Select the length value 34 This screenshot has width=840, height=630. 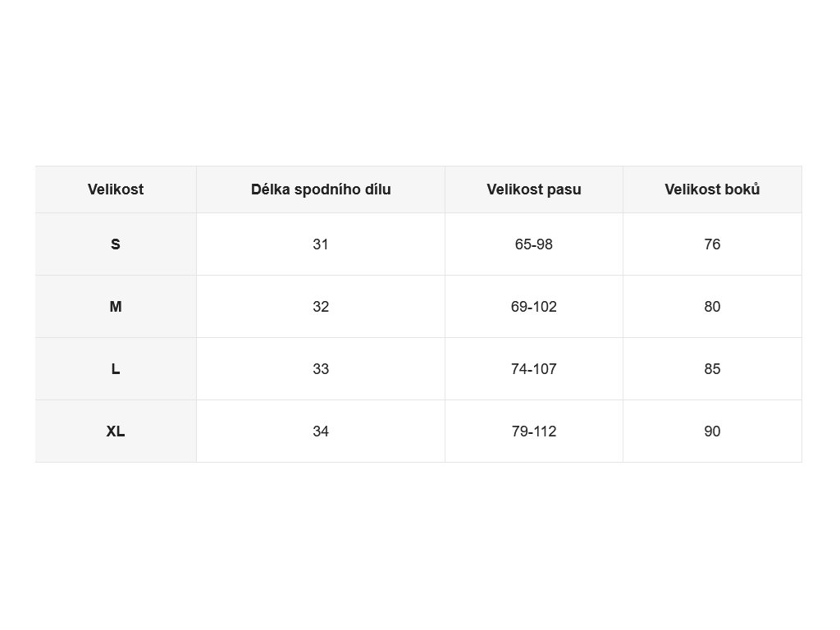pos(321,431)
